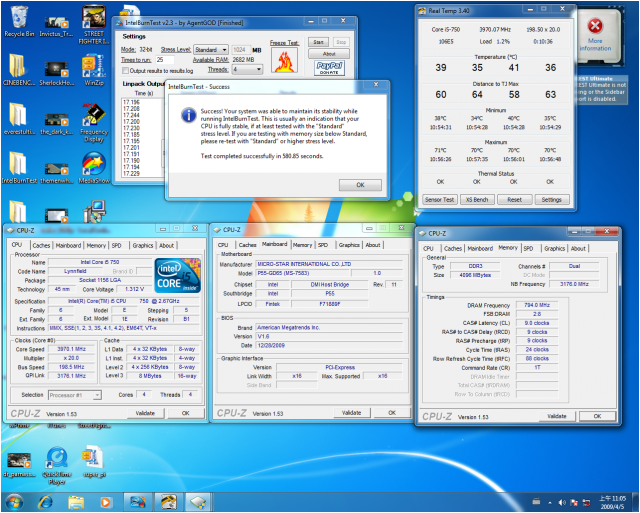Click the Times to run input field

pyautogui.click(x=164, y=60)
